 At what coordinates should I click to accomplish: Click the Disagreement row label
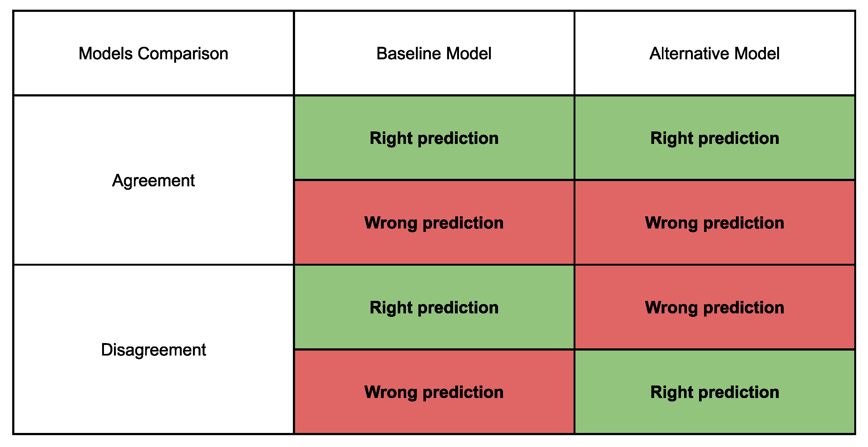[153, 350]
